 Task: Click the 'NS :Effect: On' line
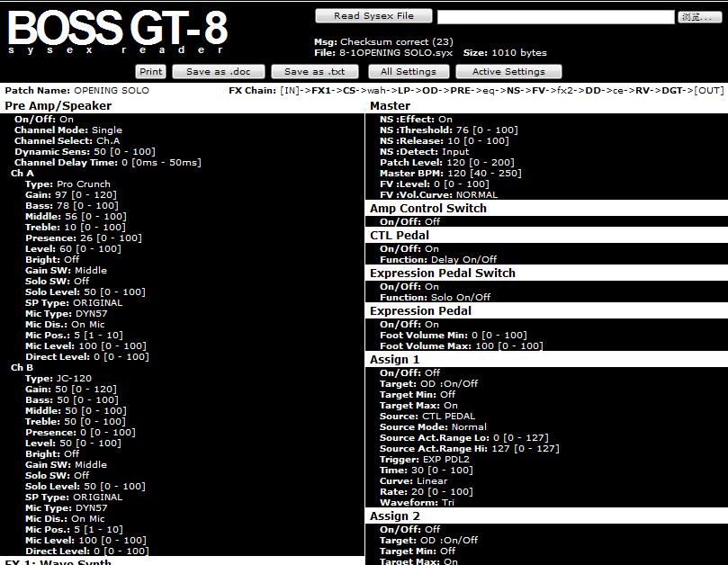[416, 120]
